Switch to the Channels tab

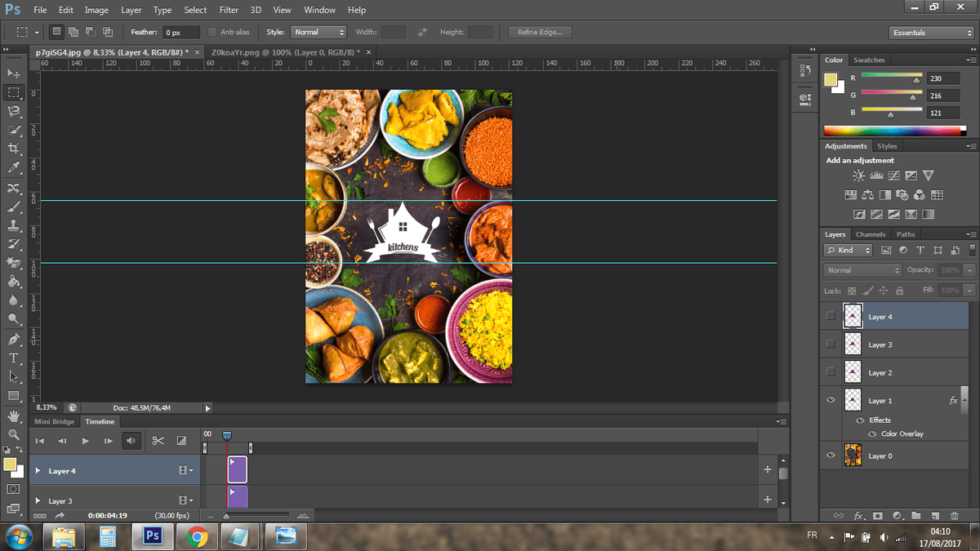(871, 234)
